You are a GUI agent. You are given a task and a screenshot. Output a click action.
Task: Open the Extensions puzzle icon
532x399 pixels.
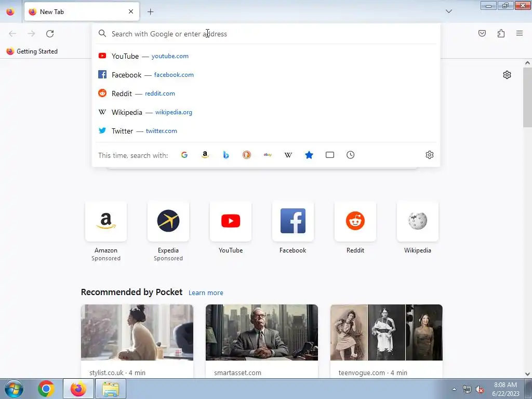pos(501,33)
